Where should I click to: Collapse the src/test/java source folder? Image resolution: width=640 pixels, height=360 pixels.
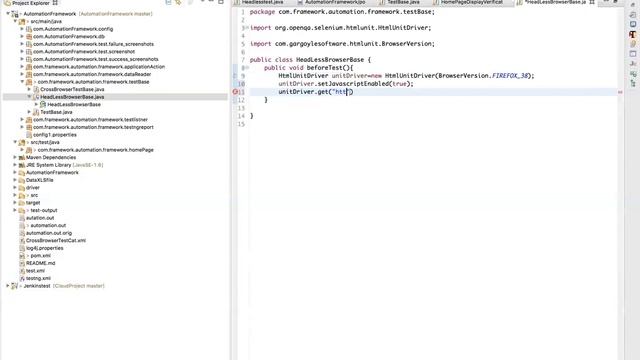pyautogui.click(x=15, y=142)
